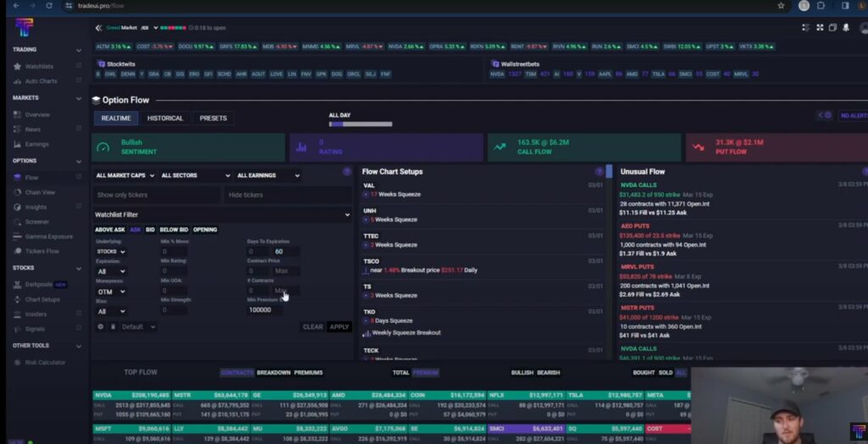Open Markets Overview in the sidebar
The height and width of the screenshot is (444, 868).
[37, 114]
